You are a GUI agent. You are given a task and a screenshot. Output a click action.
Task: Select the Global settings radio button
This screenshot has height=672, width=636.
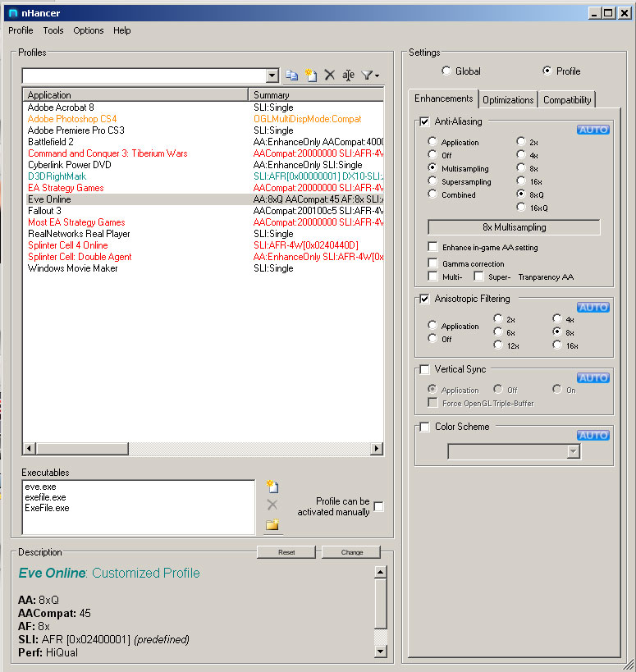(446, 71)
